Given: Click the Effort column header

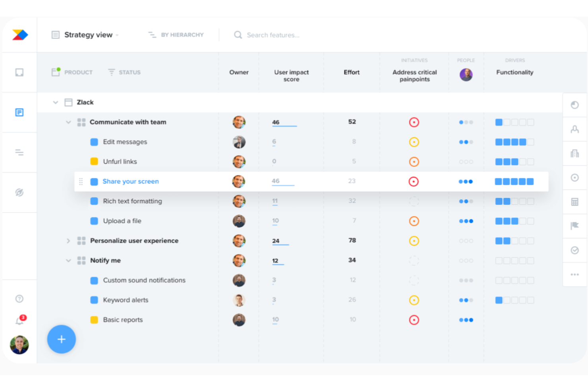Looking at the screenshot, I should (352, 72).
